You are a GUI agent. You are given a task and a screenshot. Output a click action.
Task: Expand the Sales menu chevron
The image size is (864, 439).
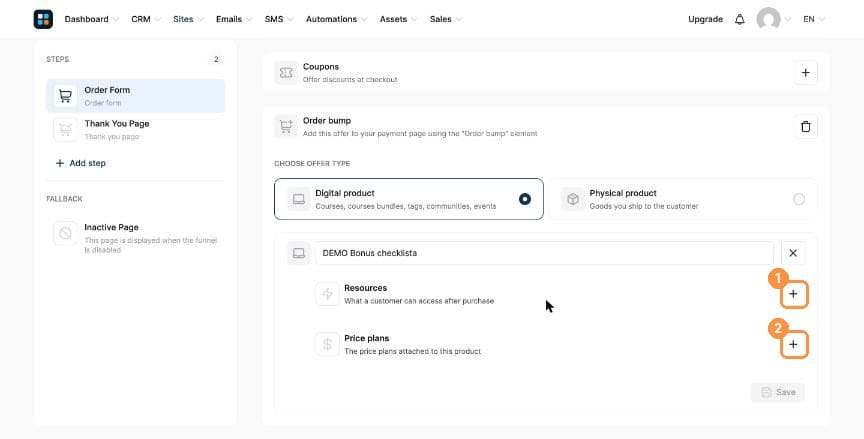click(459, 20)
